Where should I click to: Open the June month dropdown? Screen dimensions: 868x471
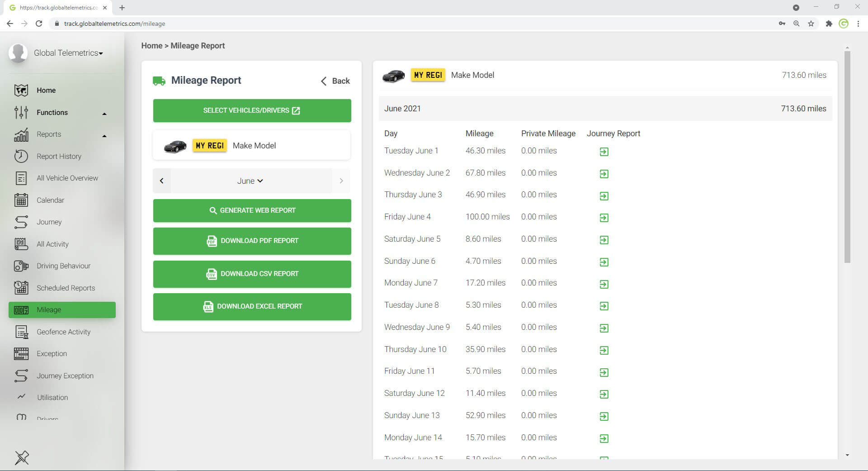(x=250, y=181)
